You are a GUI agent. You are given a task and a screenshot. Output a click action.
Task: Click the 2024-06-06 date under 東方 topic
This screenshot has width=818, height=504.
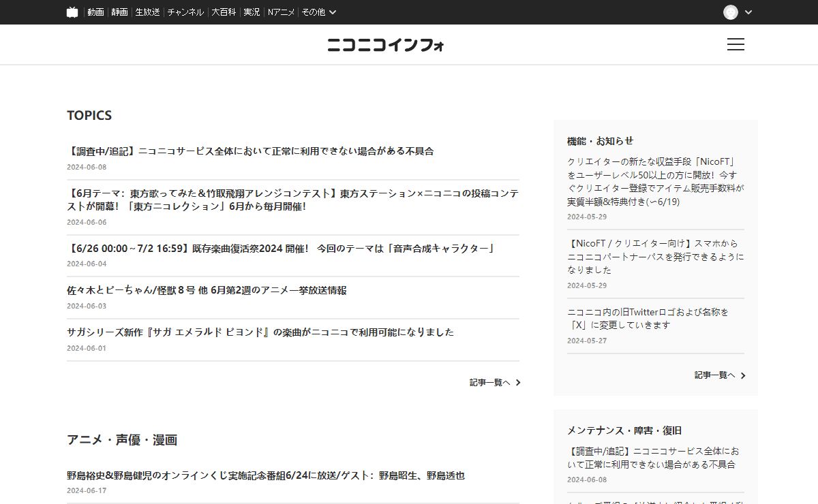[x=87, y=222]
